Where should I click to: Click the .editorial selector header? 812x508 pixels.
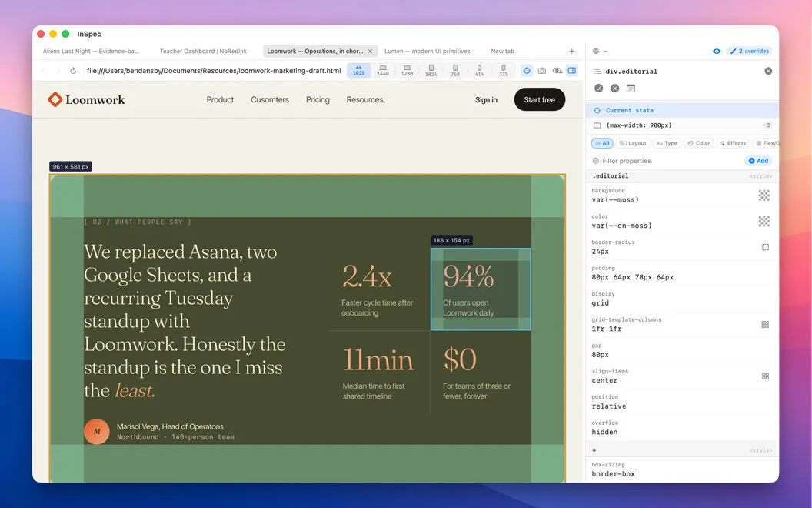tap(682, 176)
